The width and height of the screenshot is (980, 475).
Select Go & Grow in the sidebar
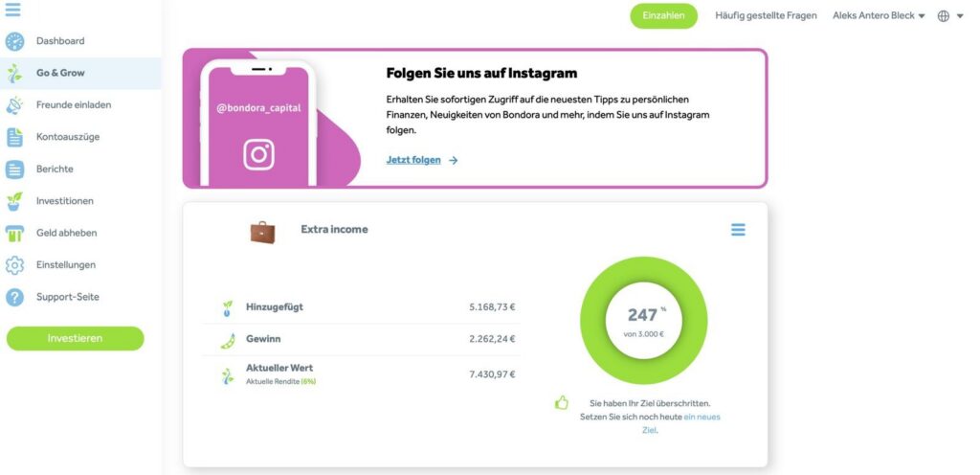(x=60, y=73)
